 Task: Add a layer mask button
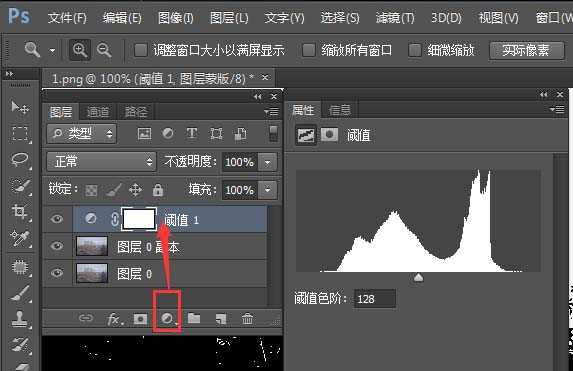pyautogui.click(x=140, y=319)
